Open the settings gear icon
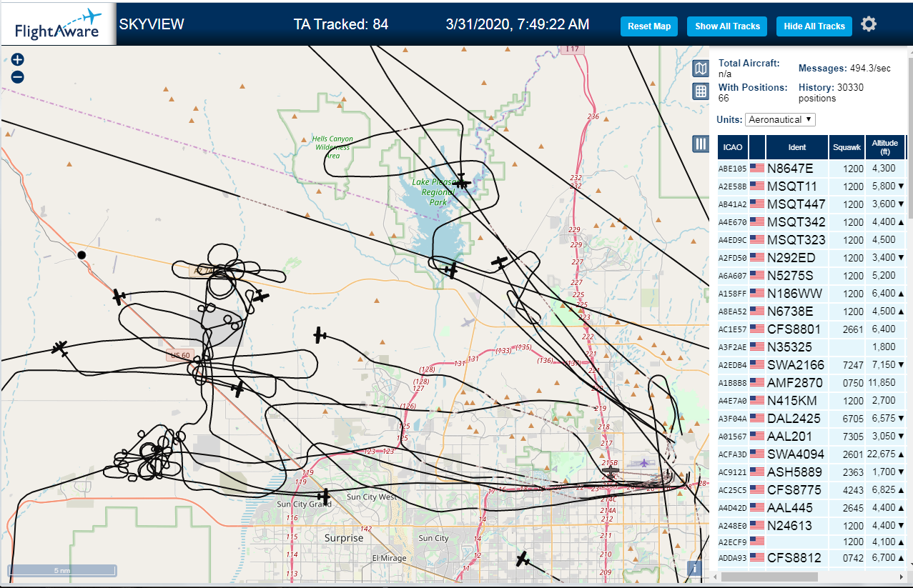The height and width of the screenshot is (588, 913). (869, 24)
